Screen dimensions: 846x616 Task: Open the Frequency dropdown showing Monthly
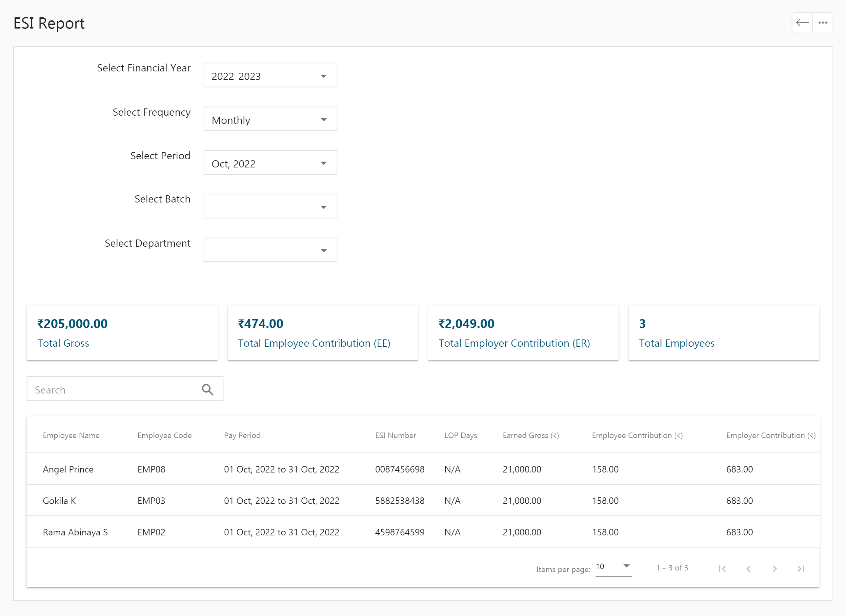point(270,119)
